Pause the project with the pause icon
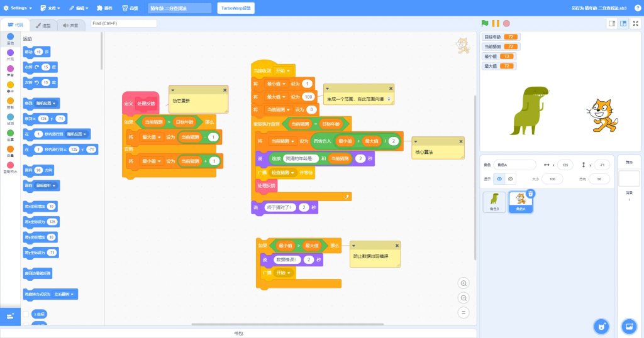Viewport: 644px width, 338px height. (496, 23)
